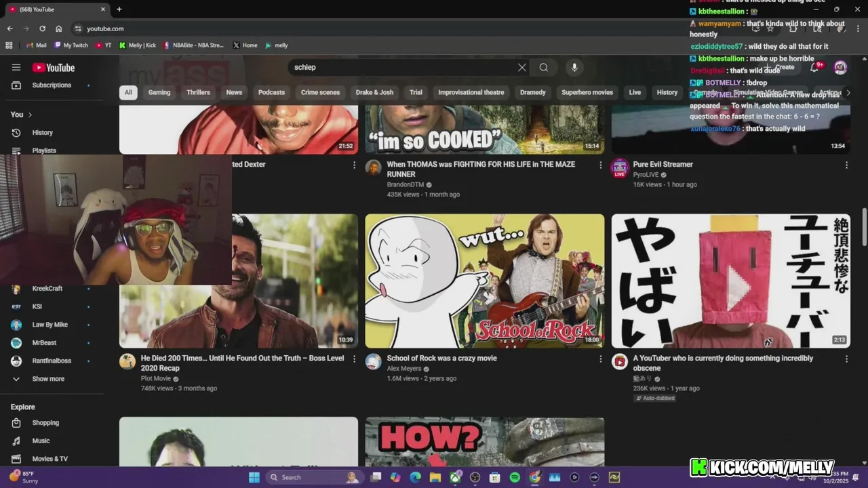Select the Dramedy filter chip
This screenshot has width=868, height=488.
533,92
